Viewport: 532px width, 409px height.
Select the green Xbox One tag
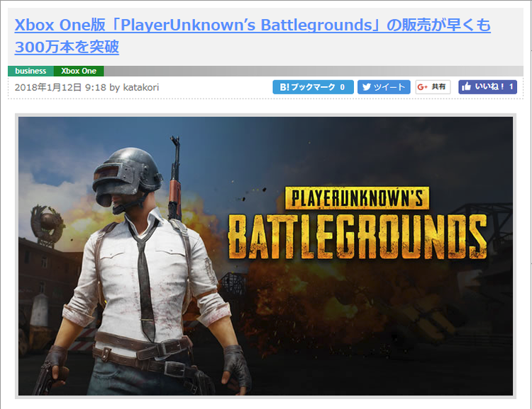(x=79, y=71)
